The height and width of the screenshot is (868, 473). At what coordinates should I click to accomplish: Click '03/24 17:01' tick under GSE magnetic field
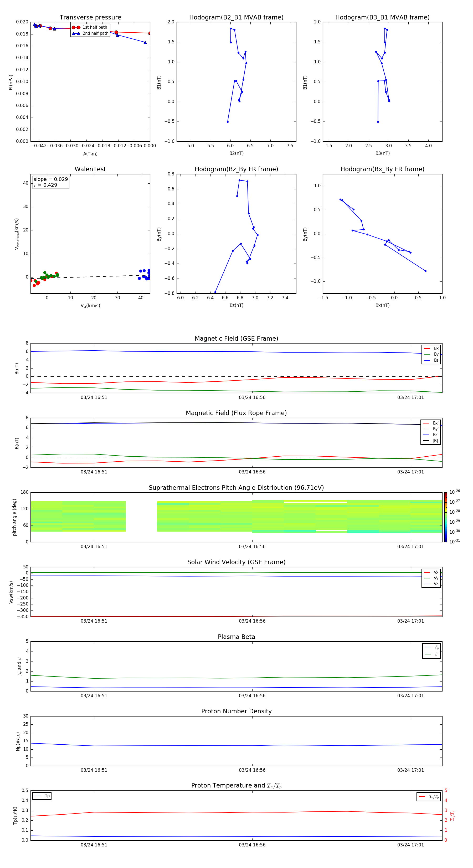click(x=410, y=398)
